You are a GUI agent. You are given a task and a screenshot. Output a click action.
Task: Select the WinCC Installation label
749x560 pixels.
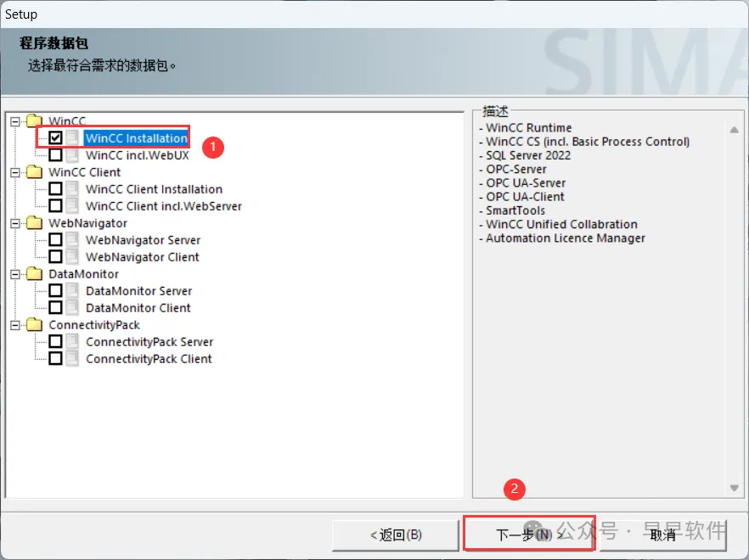pos(136,138)
